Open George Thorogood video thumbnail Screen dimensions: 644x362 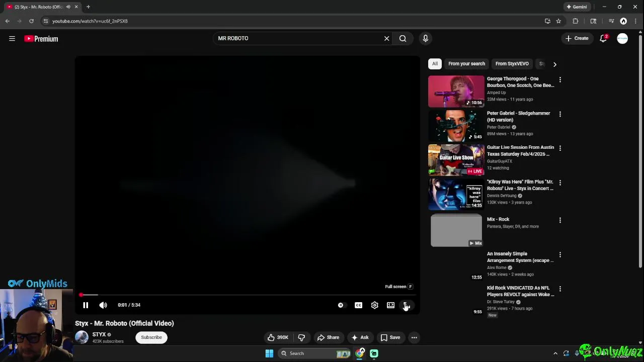[456, 92]
